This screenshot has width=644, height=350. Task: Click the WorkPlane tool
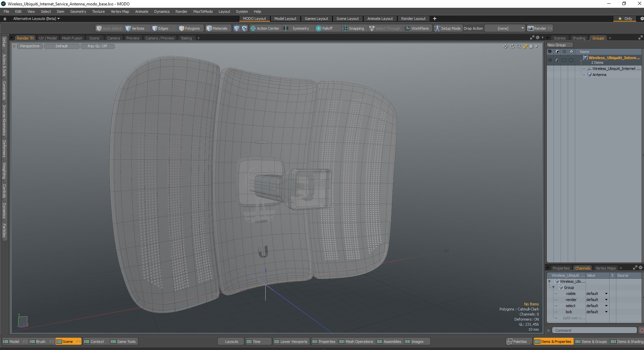(417, 28)
